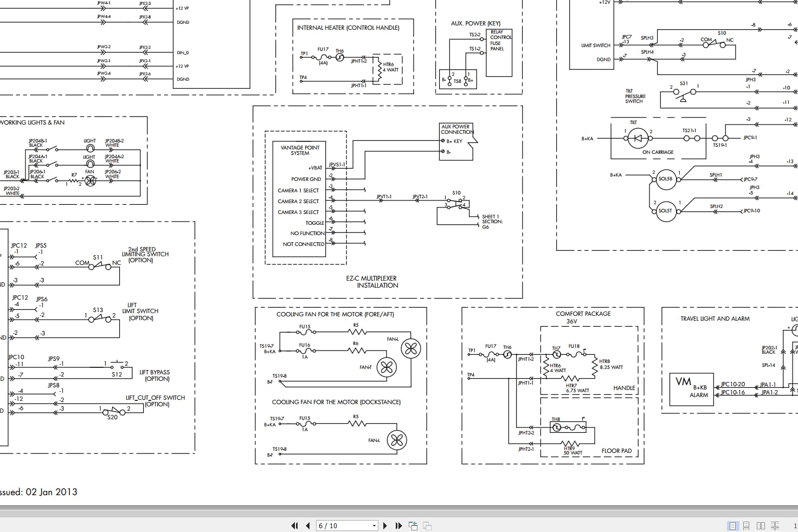Viewport: 798px width, 532px height.
Task: Click the grayed next view icon
Action: [426, 525]
